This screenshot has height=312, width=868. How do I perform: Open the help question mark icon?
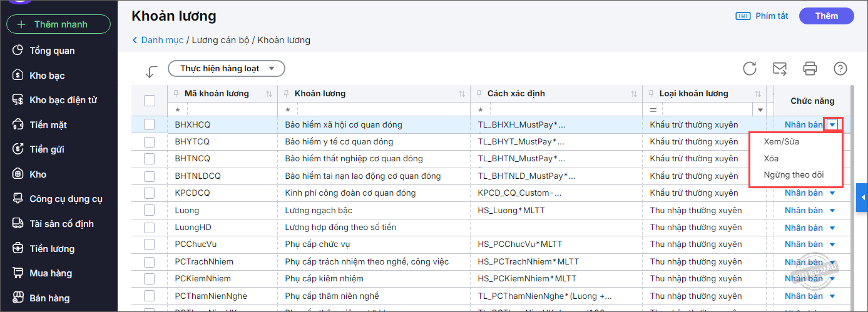pyautogui.click(x=840, y=69)
